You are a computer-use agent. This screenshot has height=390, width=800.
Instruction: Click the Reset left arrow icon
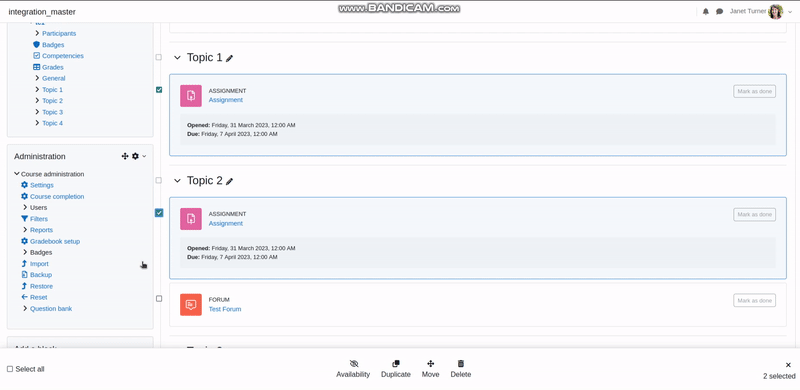tap(24, 297)
